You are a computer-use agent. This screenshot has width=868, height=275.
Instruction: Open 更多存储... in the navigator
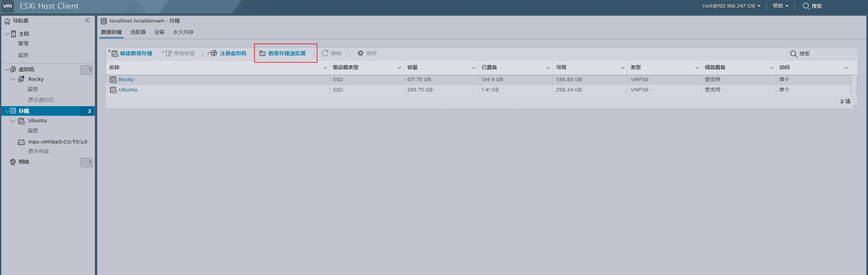click(x=40, y=151)
